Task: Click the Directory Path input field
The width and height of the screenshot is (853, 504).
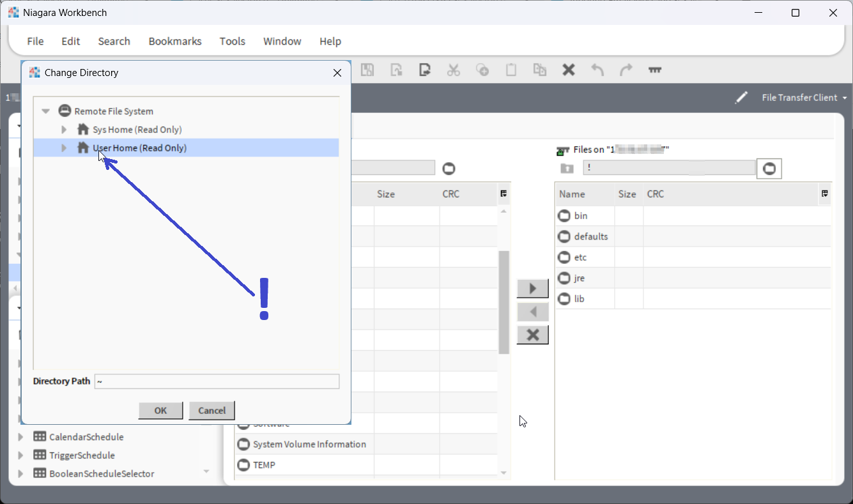Action: pos(217,381)
